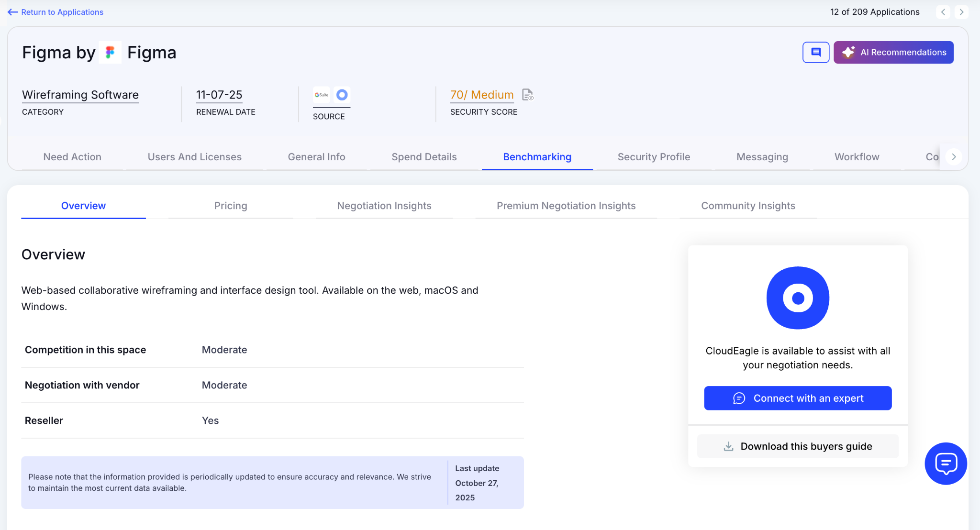980x530 pixels.
Task: Go to next application using right chevron
Action: pyautogui.click(x=961, y=12)
